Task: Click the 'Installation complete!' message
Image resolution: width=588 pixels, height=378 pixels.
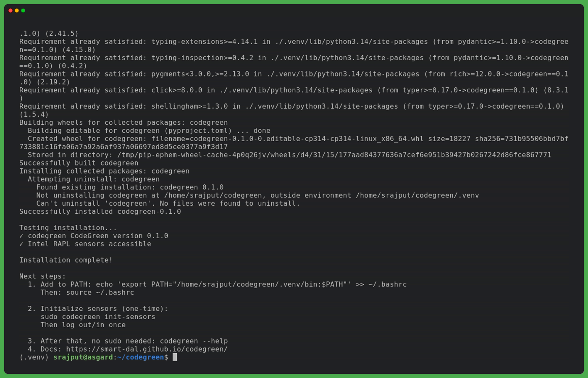Action: point(66,260)
